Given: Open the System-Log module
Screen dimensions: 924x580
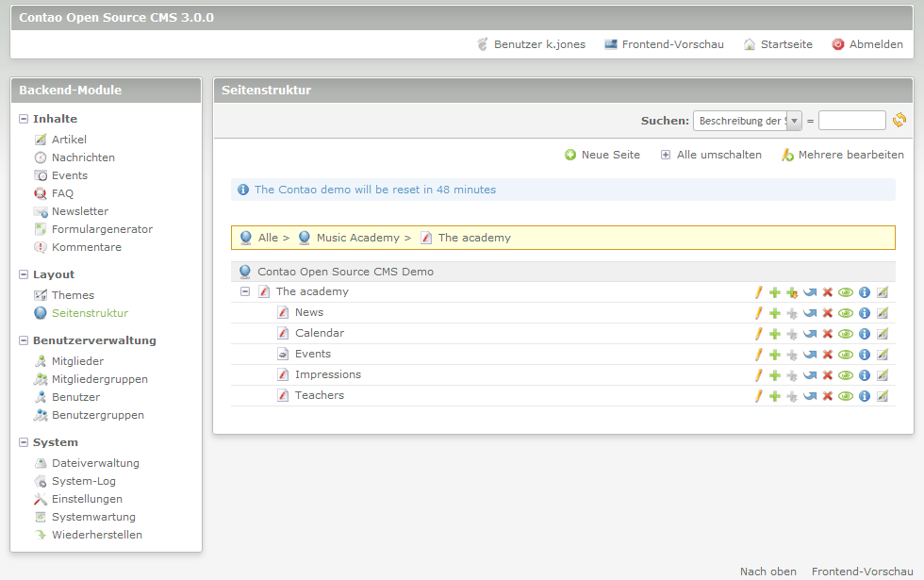Looking at the screenshot, I should click(84, 481).
